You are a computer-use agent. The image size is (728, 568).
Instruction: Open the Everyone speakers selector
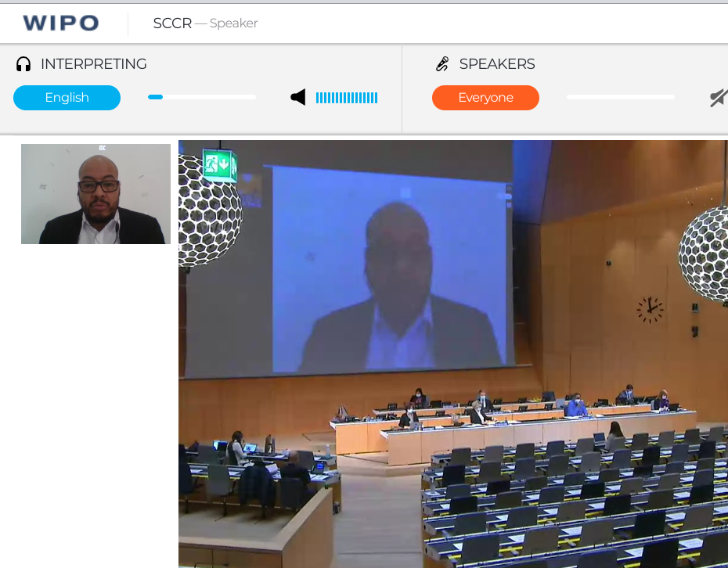(485, 98)
